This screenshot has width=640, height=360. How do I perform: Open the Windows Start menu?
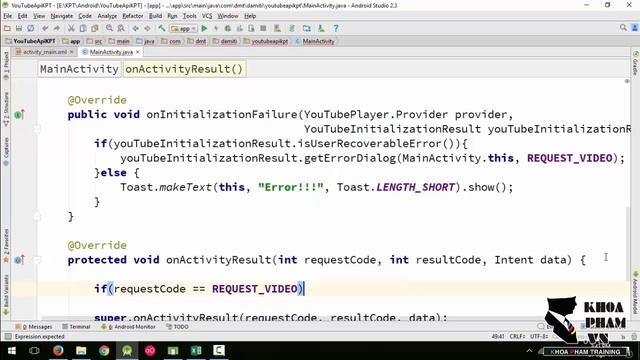[11, 351]
